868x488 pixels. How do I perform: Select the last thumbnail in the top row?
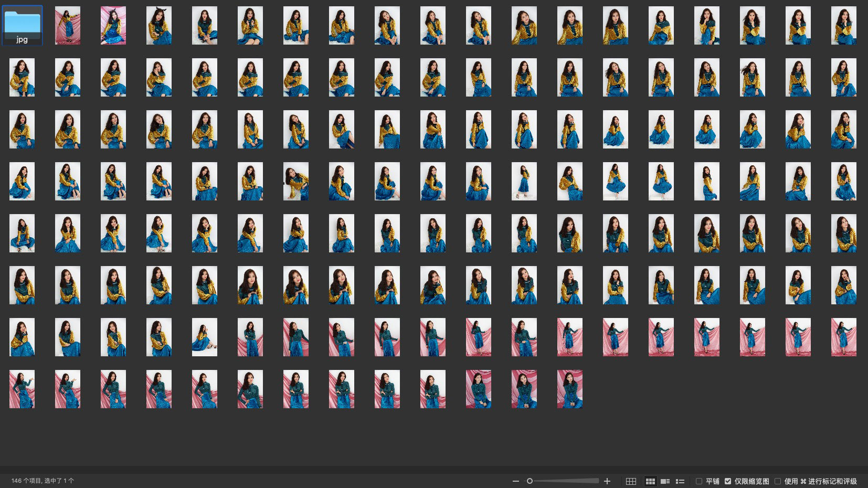tap(843, 25)
